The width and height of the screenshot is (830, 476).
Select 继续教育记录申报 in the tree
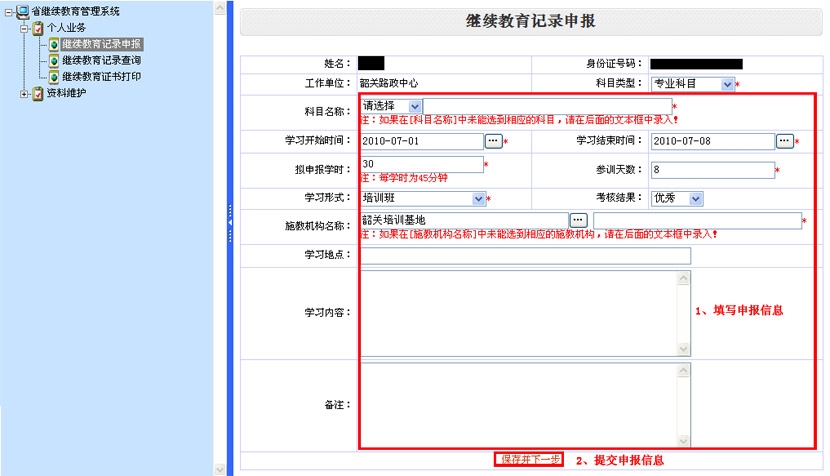tap(101, 44)
